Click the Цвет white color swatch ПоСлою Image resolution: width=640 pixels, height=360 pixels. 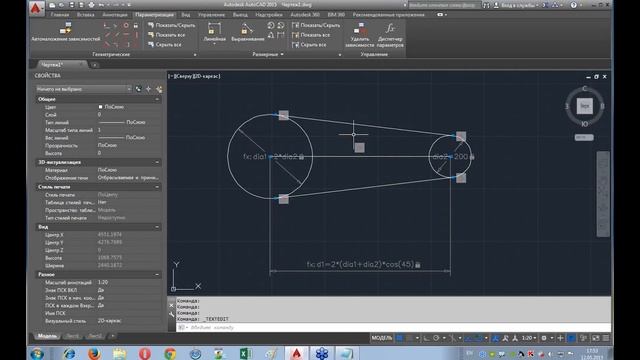pyautogui.click(x=100, y=107)
